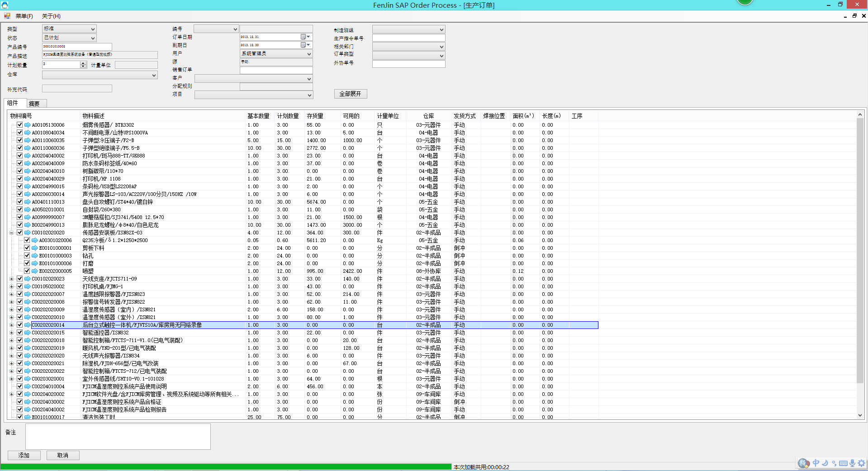Toggle checkbox of row C00102020023

coord(19,279)
